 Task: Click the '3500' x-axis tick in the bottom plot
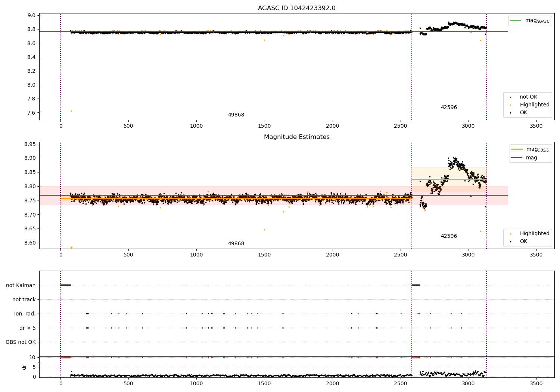coord(536,384)
